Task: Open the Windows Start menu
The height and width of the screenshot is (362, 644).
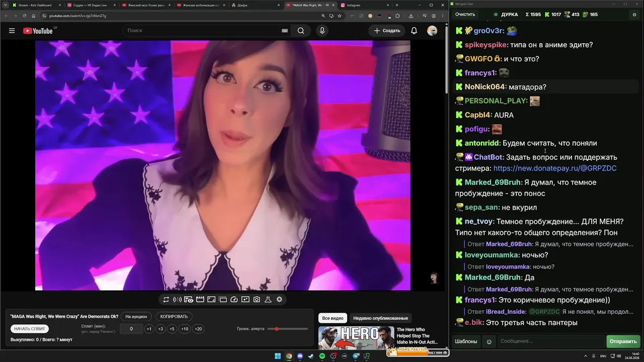Action: pos(278,356)
